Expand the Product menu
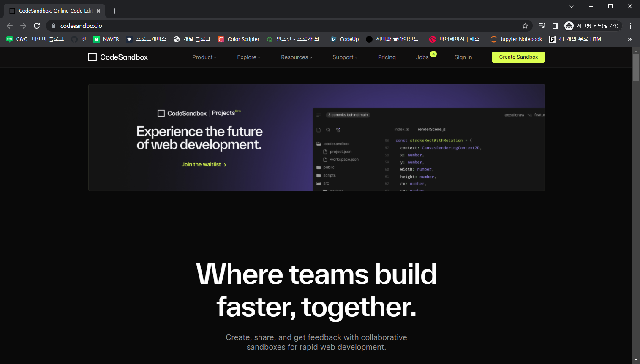Viewport: 640px width, 364px height. [x=204, y=57]
